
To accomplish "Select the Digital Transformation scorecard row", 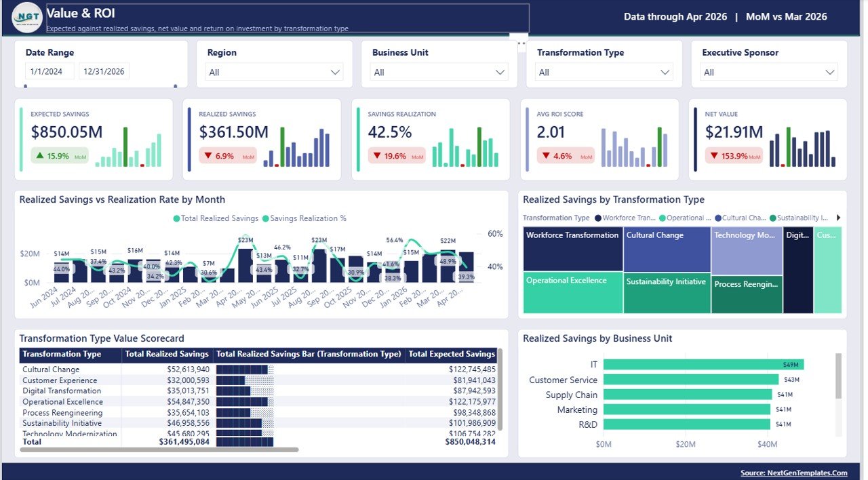I will [x=258, y=391].
